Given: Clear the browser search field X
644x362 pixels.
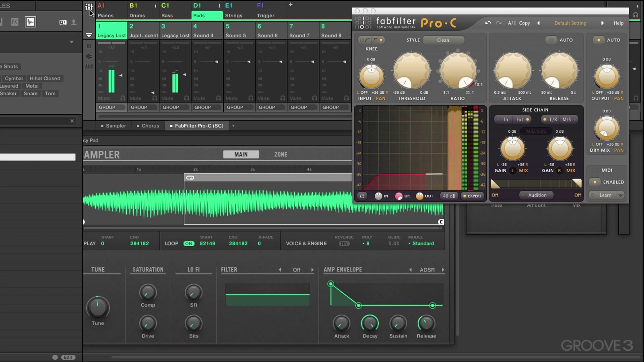Looking at the screenshot, I should 72,121.
